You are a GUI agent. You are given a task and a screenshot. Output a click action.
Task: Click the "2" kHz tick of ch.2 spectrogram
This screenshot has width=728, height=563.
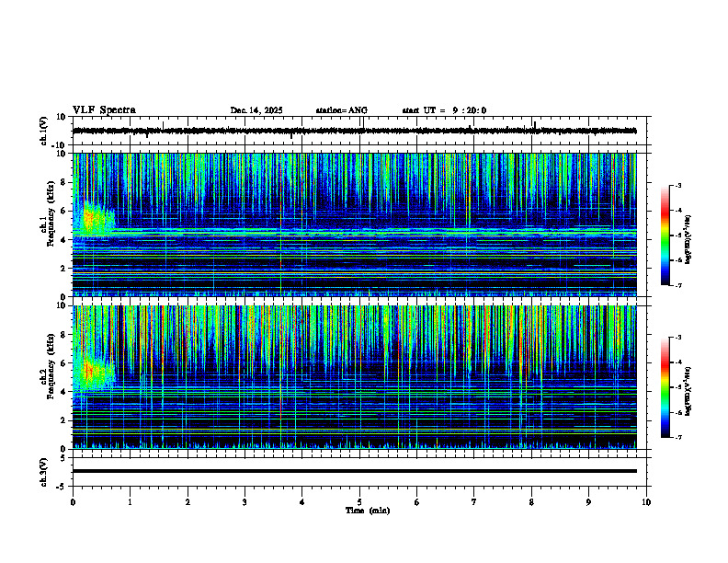(63, 420)
